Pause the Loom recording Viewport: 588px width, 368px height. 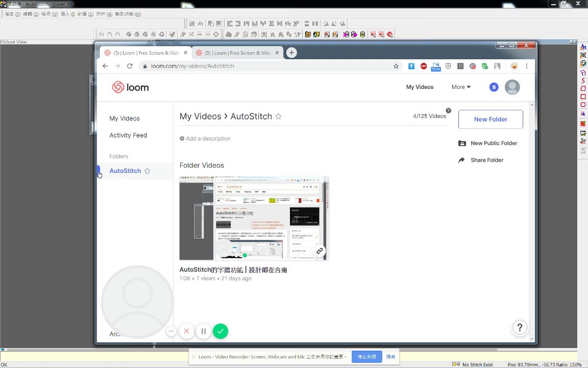coord(204,331)
